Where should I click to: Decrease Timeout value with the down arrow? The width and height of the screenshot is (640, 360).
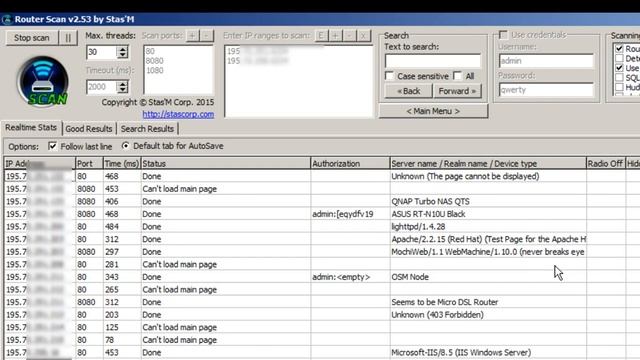tap(122, 90)
